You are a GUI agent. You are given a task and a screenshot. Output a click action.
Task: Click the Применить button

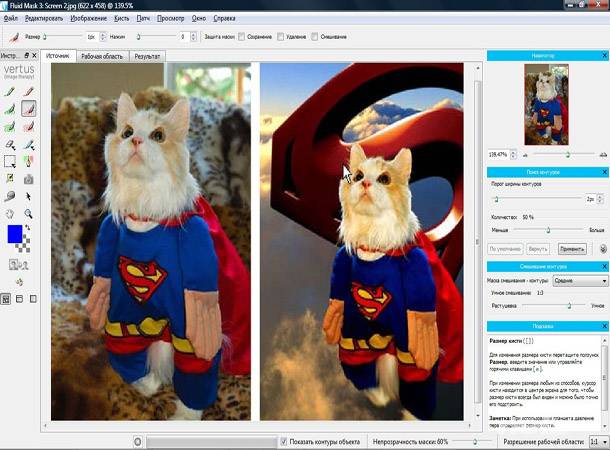click(x=572, y=249)
